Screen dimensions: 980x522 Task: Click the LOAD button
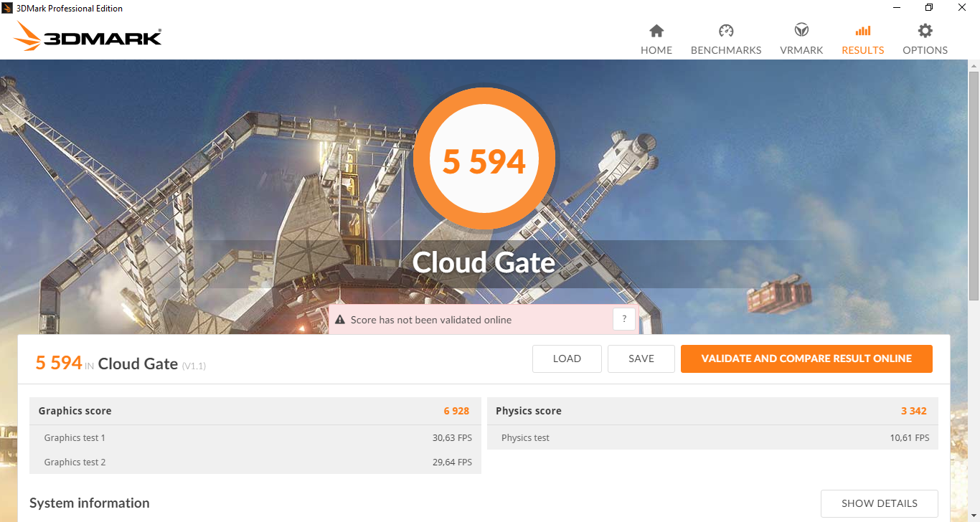567,359
